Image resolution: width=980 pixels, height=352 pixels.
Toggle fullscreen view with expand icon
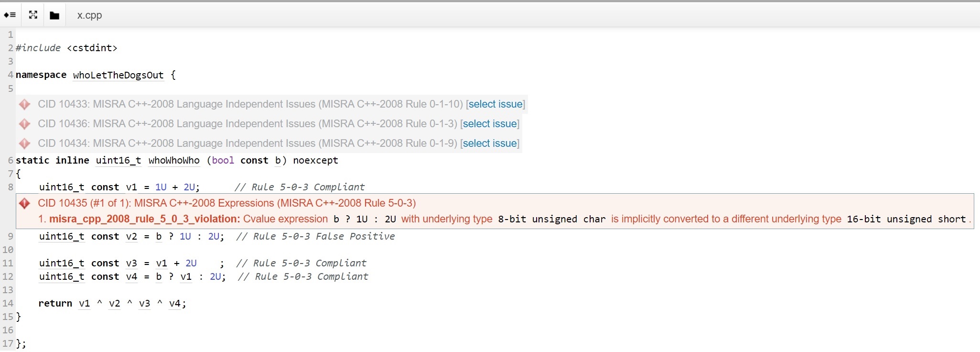(33, 15)
